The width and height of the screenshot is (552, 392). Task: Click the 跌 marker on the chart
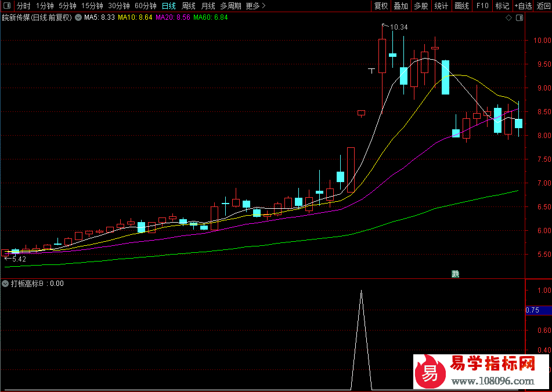point(456,274)
